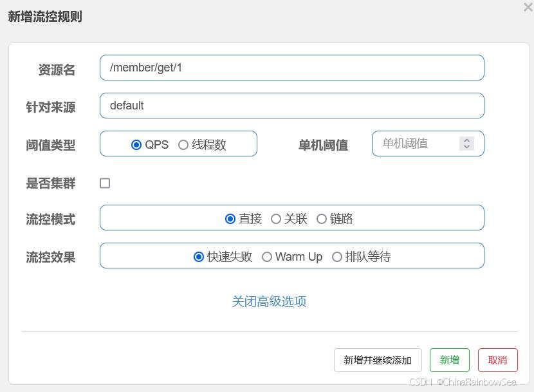Viewport: 534px width, 392px height.
Task: Click the 新增流控规则 dialog title
Action: click(x=45, y=17)
